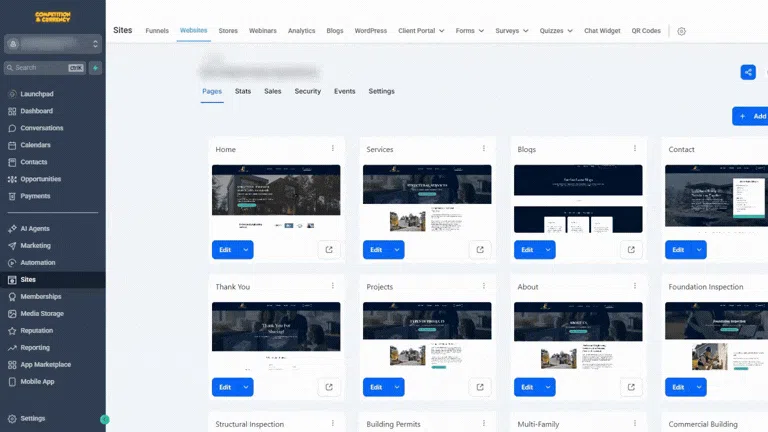The image size is (768, 432).
Task: Edit the Services page
Action: (x=376, y=250)
